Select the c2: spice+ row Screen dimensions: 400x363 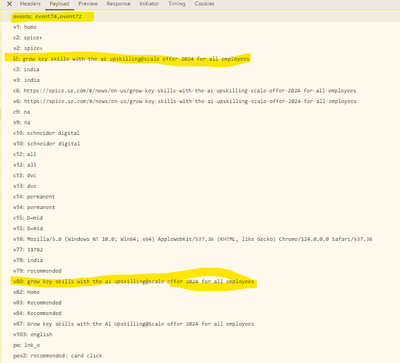point(28,38)
